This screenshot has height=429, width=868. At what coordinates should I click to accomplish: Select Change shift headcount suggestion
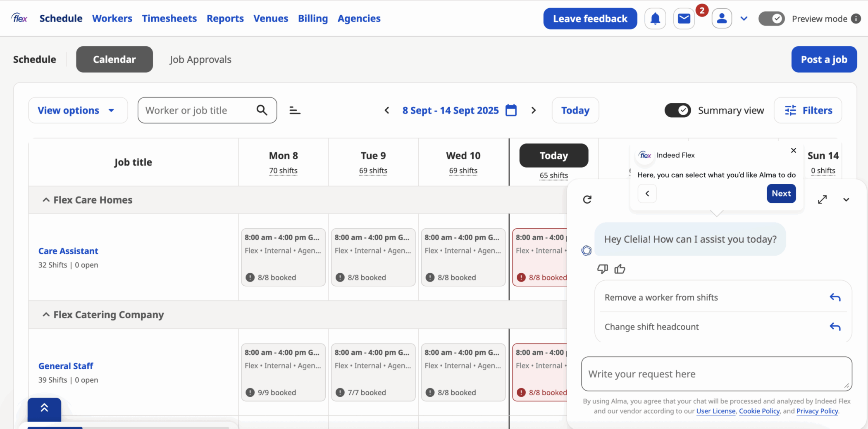pos(723,327)
